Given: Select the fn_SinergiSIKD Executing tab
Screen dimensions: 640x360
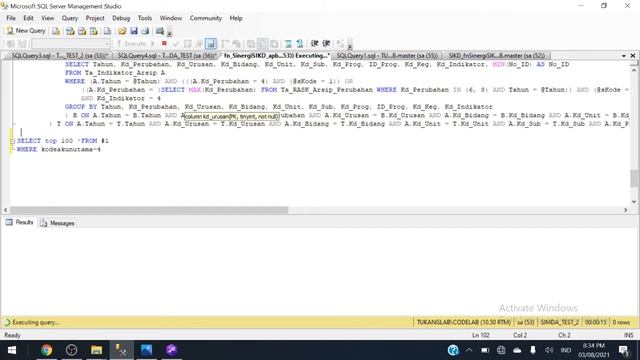Looking at the screenshot, I should click(277, 56).
